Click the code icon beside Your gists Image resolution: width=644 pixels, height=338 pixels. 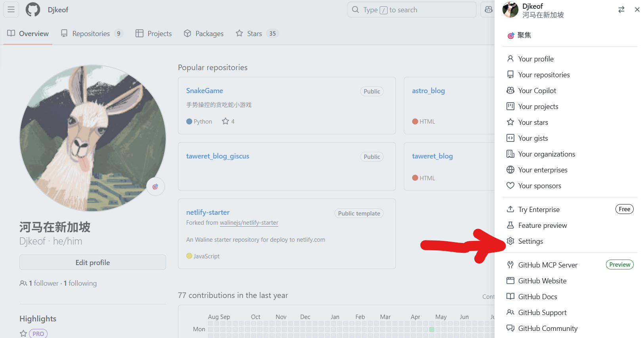pyautogui.click(x=510, y=138)
